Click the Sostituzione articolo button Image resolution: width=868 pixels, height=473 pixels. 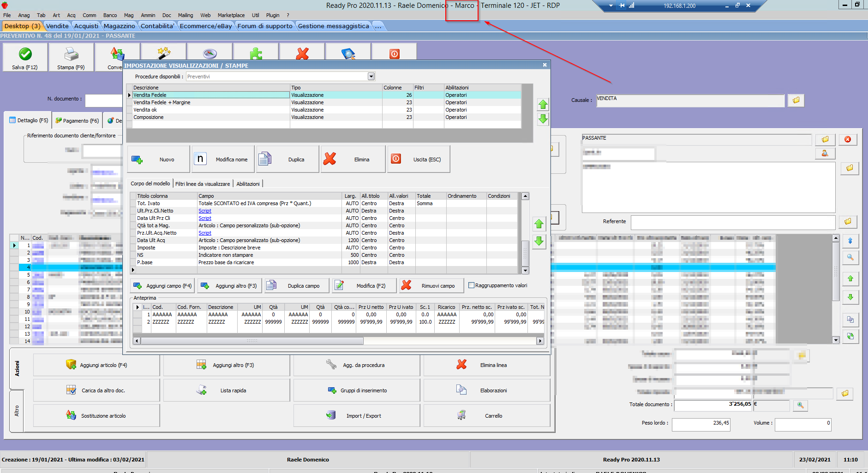point(96,416)
